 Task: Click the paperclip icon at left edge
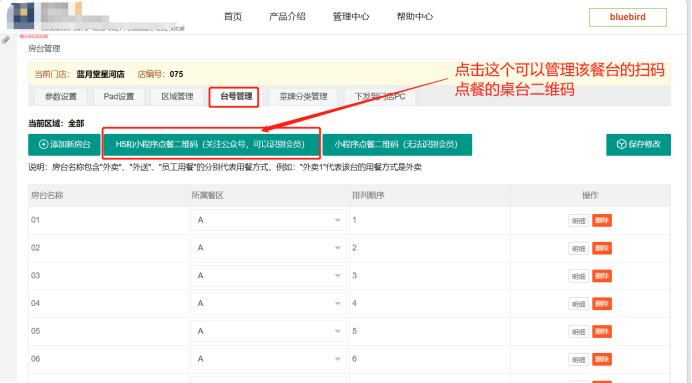pyautogui.click(x=6, y=40)
